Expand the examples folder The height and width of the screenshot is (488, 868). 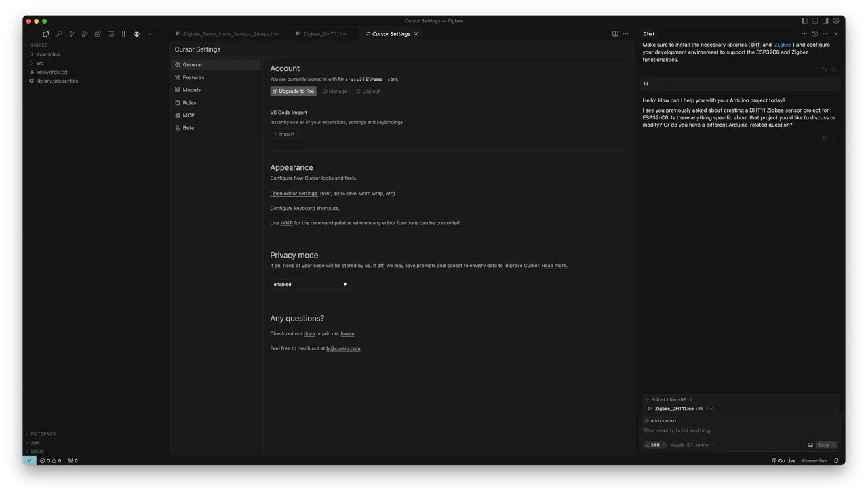pyautogui.click(x=95, y=54)
